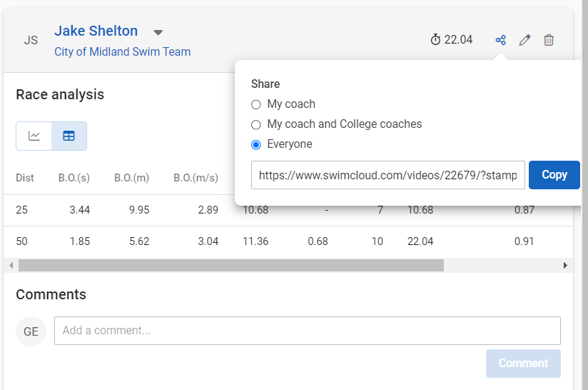
Task: Click the trash delete icon
Action: pos(549,40)
